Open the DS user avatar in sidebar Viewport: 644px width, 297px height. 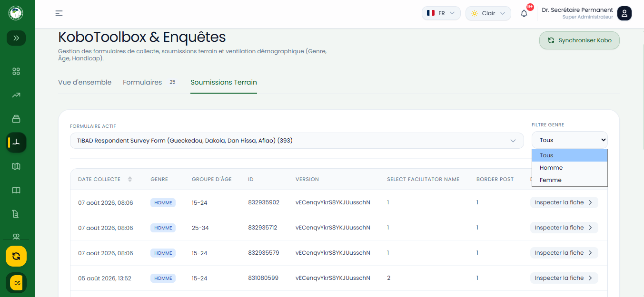click(x=16, y=283)
